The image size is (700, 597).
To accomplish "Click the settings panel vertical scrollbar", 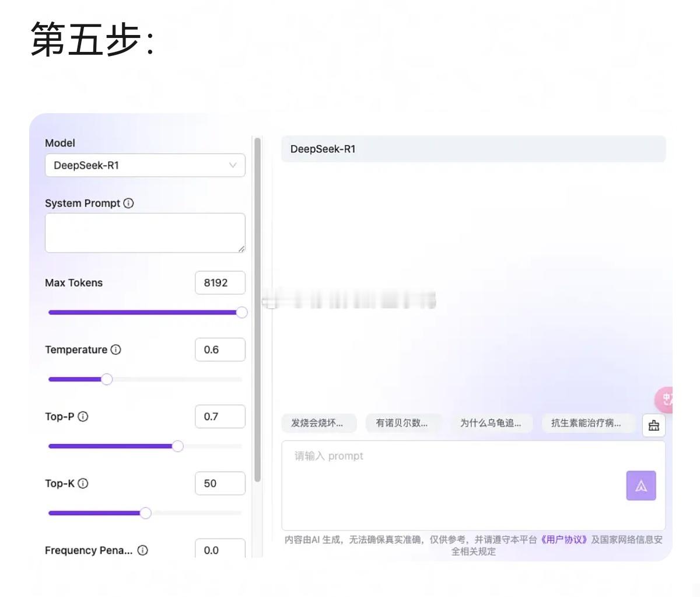I will click(257, 309).
